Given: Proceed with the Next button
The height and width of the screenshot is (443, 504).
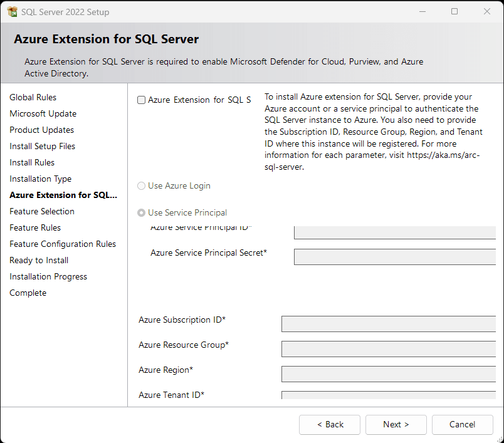Looking at the screenshot, I should (396, 425).
